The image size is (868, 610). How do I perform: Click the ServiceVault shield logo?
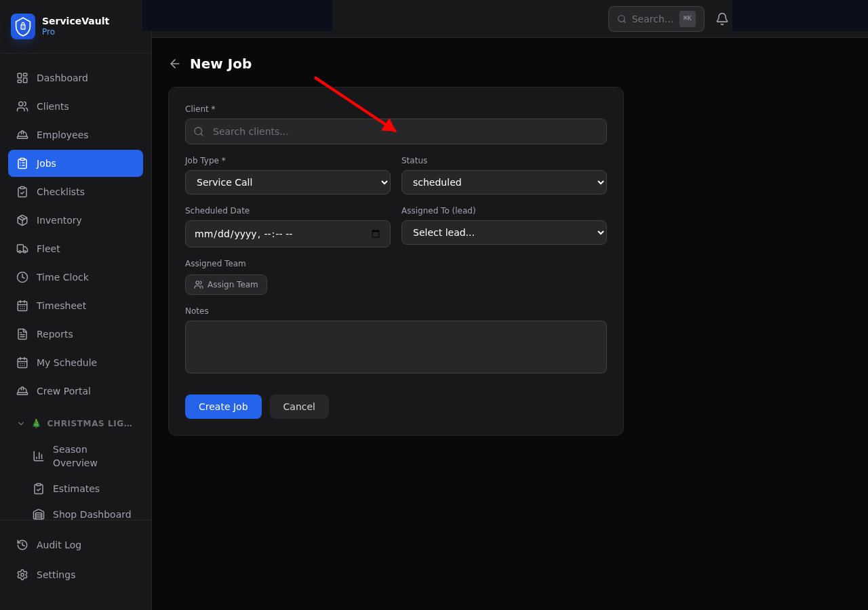coord(22,26)
